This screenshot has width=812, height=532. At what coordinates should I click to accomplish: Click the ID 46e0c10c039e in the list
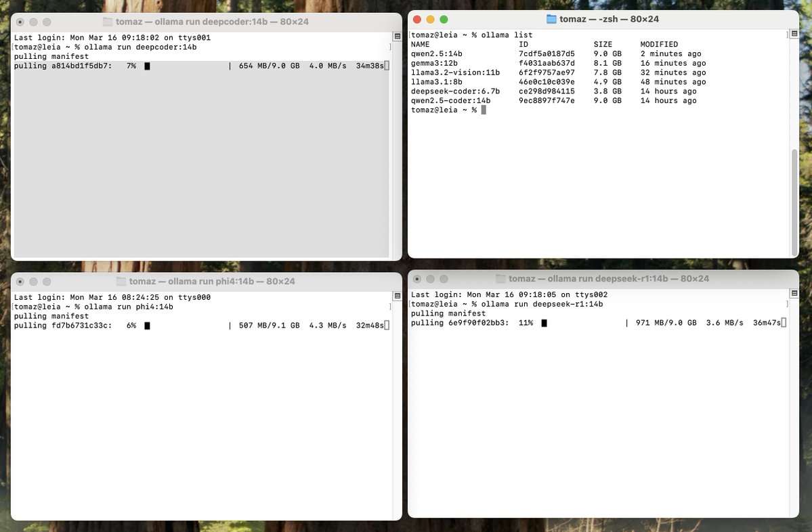(x=547, y=82)
